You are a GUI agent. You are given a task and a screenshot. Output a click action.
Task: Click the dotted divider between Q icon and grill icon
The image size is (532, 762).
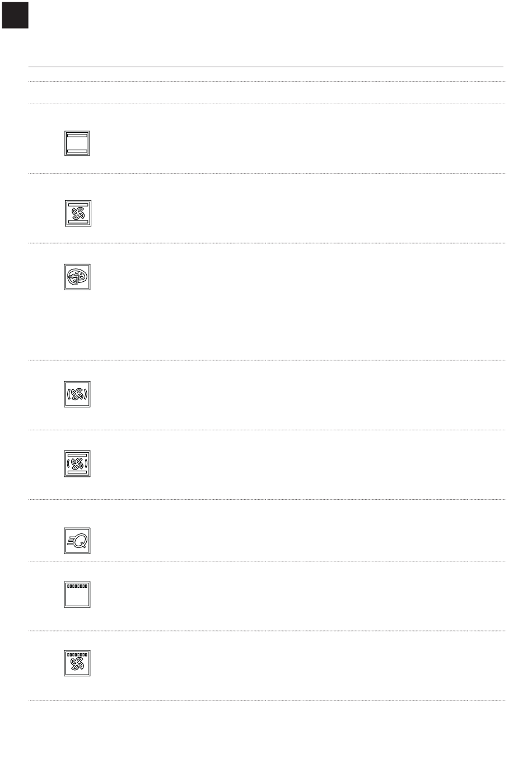[267, 561]
